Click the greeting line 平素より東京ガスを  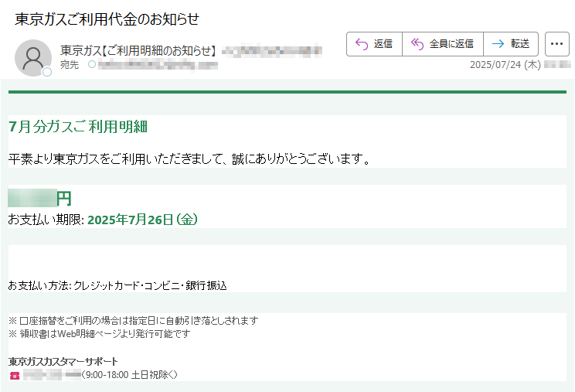tap(189, 159)
